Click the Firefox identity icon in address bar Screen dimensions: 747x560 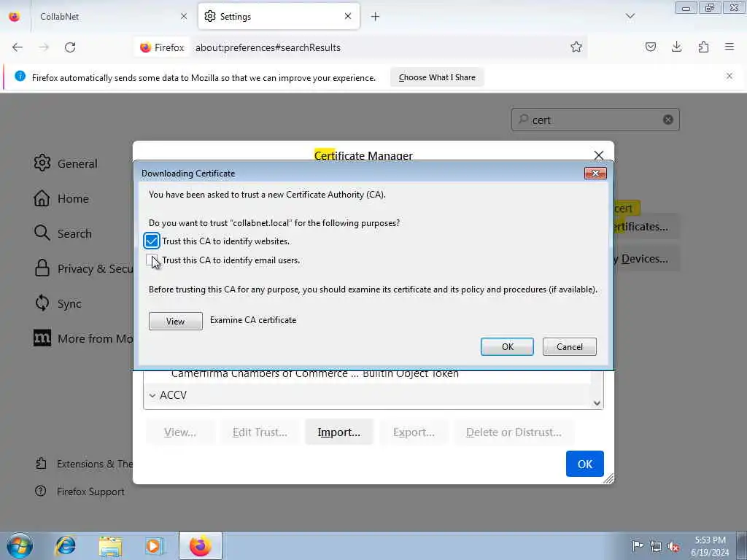[161, 47]
